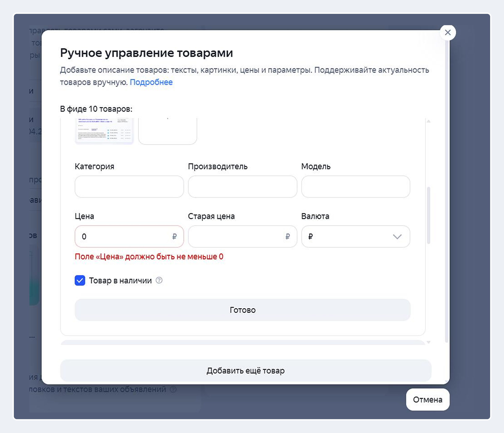
Task: Focus the Старая цена field
Action: [x=242, y=236]
